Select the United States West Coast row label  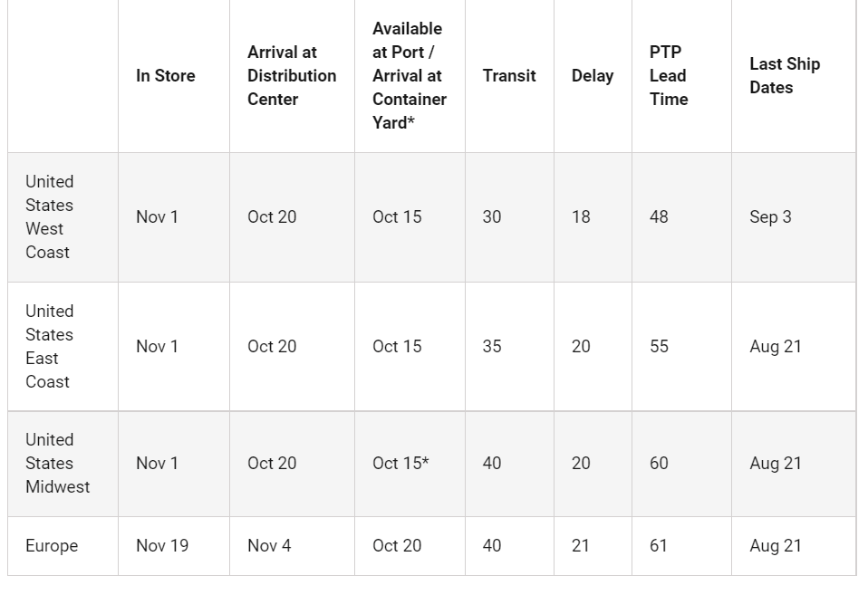[49, 217]
